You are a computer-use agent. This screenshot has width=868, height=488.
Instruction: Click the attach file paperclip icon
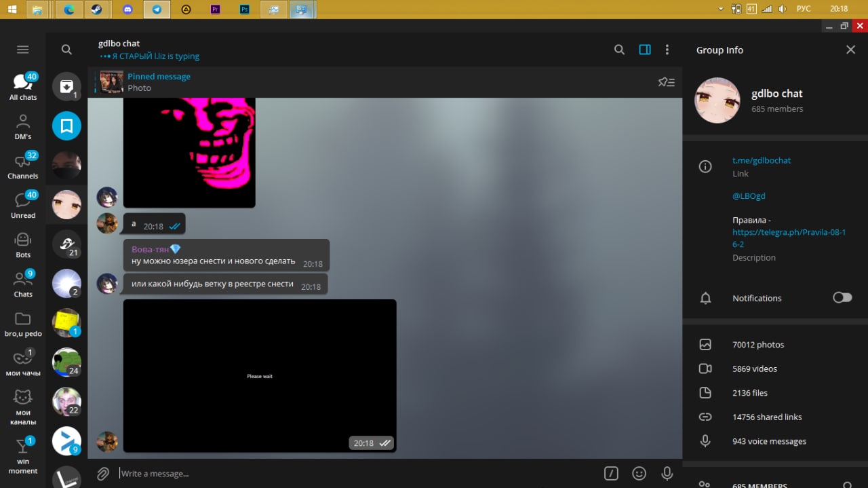tap(103, 473)
